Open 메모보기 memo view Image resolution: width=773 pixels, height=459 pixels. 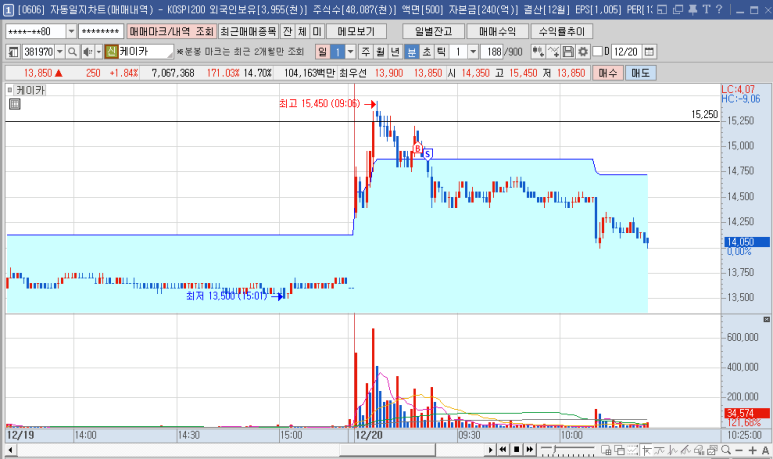[x=356, y=31]
